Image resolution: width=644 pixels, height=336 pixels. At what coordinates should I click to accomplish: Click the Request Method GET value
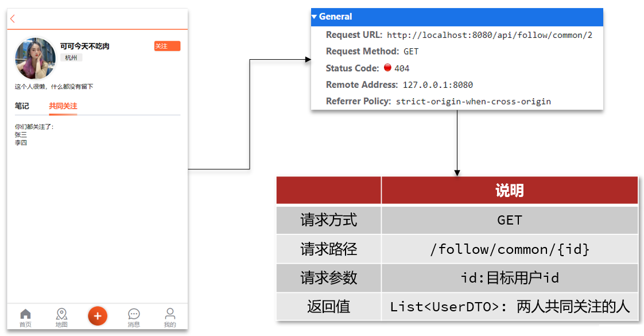pyautogui.click(x=411, y=52)
